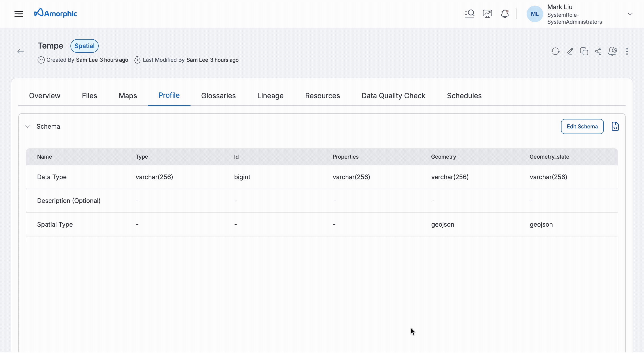Refresh the Tempe dataset details
Screen dimensions: 644x353
click(x=555, y=51)
